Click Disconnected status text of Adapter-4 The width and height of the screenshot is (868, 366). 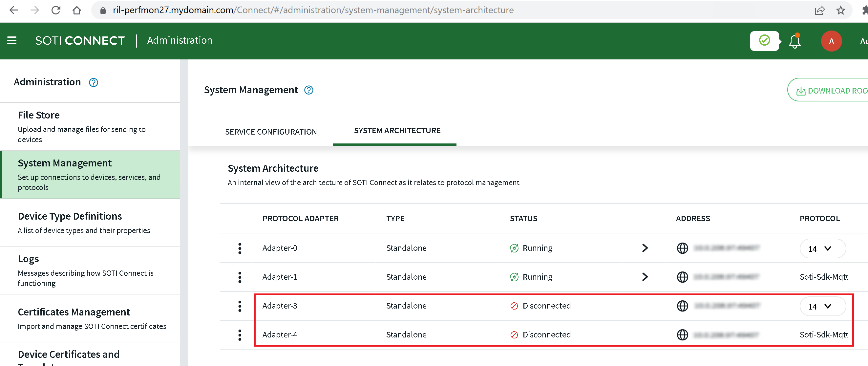[x=546, y=335]
